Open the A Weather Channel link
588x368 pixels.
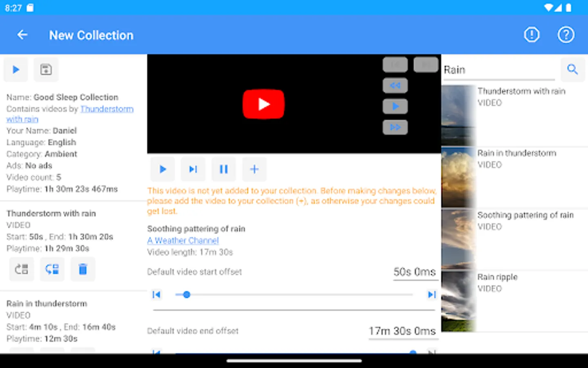[x=183, y=240]
